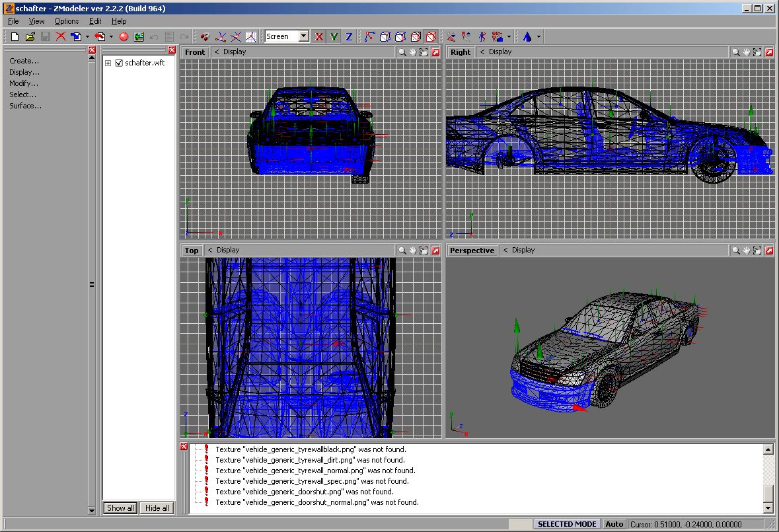This screenshot has height=532, width=779.
Task: Maximize the Top viewport with its red expand icon
Action: pos(435,250)
